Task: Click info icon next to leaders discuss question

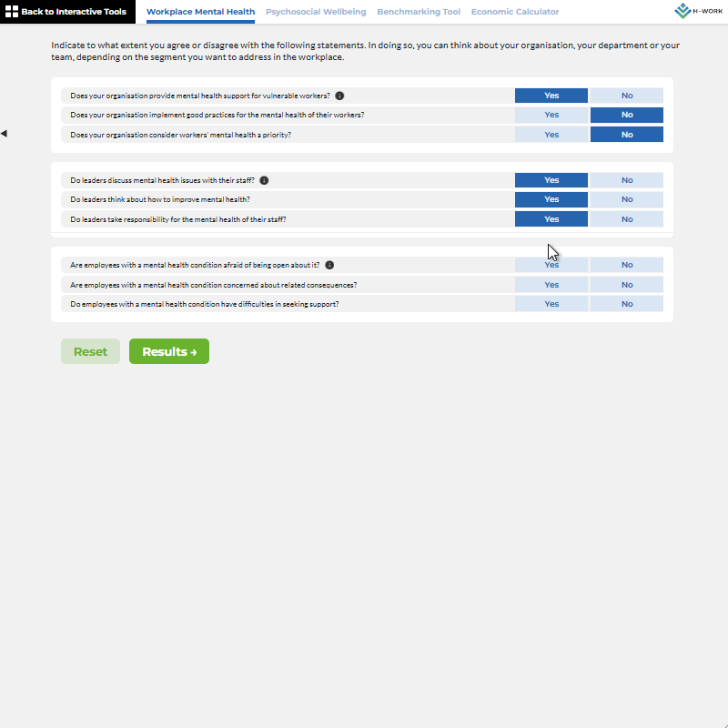Action: [x=264, y=180]
